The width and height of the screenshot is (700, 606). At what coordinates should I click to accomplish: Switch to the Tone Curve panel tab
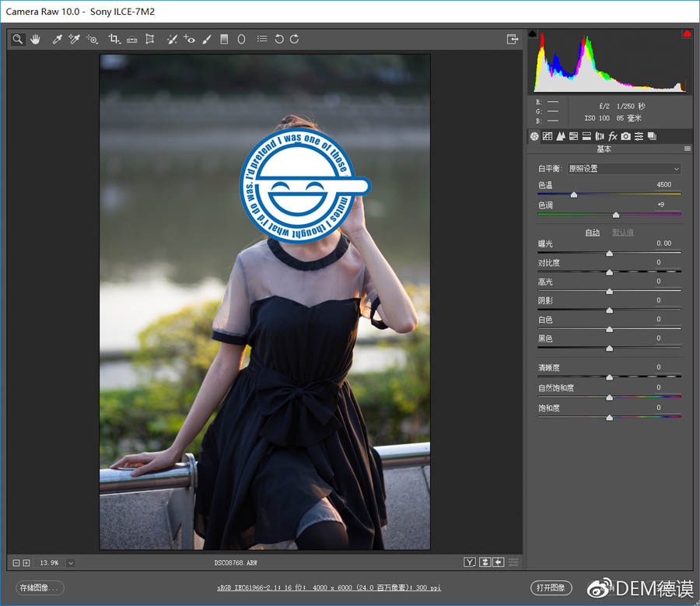(548, 136)
